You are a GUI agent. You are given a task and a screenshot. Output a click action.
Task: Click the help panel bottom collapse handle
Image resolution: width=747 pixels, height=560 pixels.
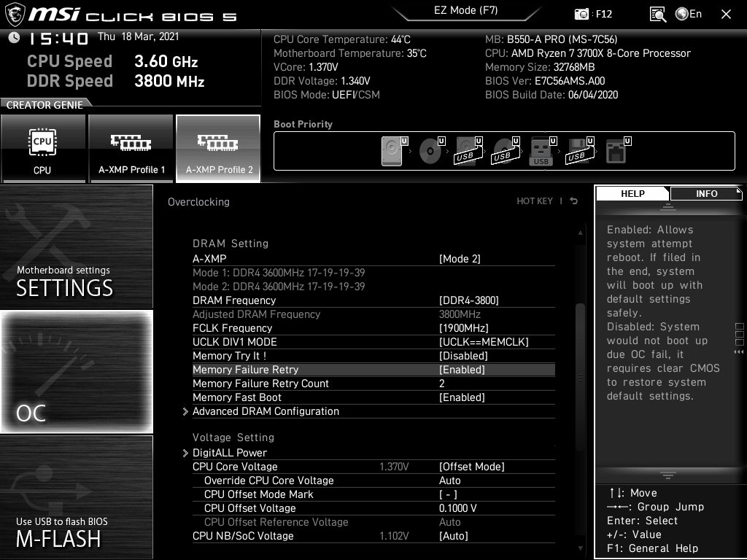[668, 475]
